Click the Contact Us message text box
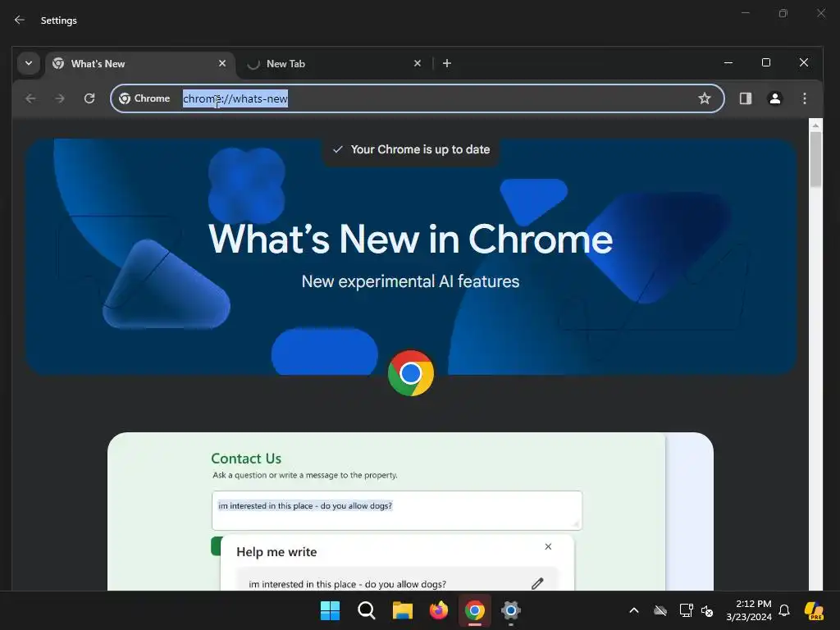 397,510
